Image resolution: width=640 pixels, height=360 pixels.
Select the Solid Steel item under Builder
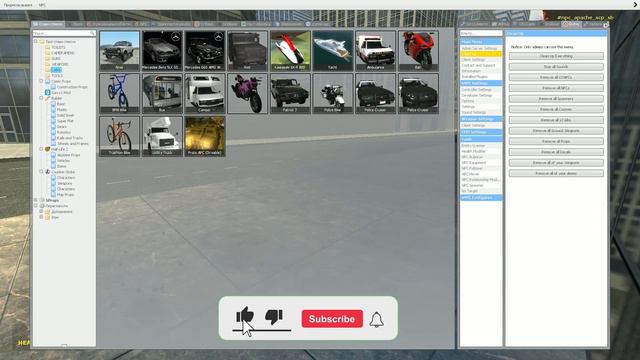(65, 116)
